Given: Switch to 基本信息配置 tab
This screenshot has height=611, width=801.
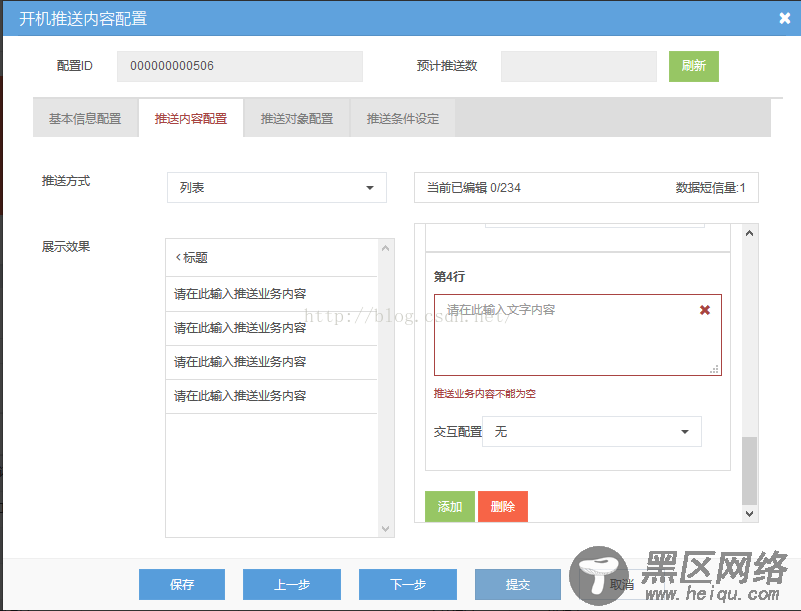Looking at the screenshot, I should point(85,119).
